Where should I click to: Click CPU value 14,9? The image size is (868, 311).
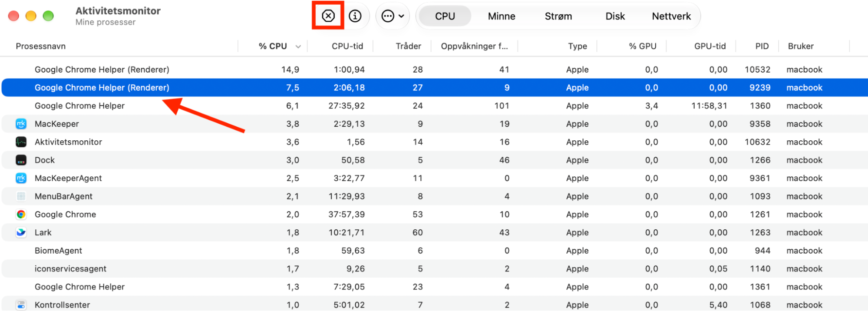click(290, 69)
